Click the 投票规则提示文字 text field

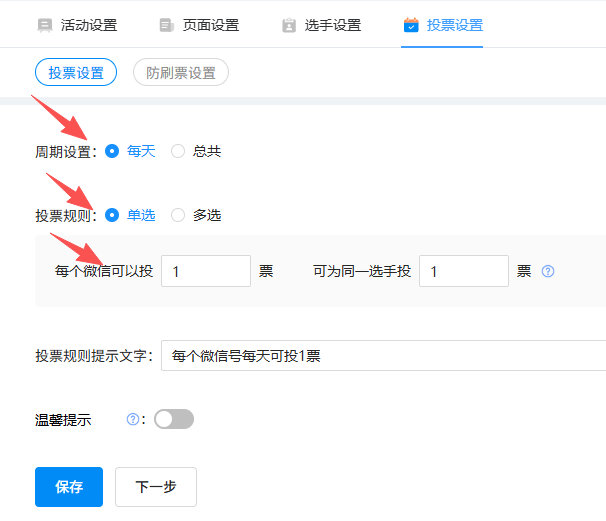[x=384, y=356]
